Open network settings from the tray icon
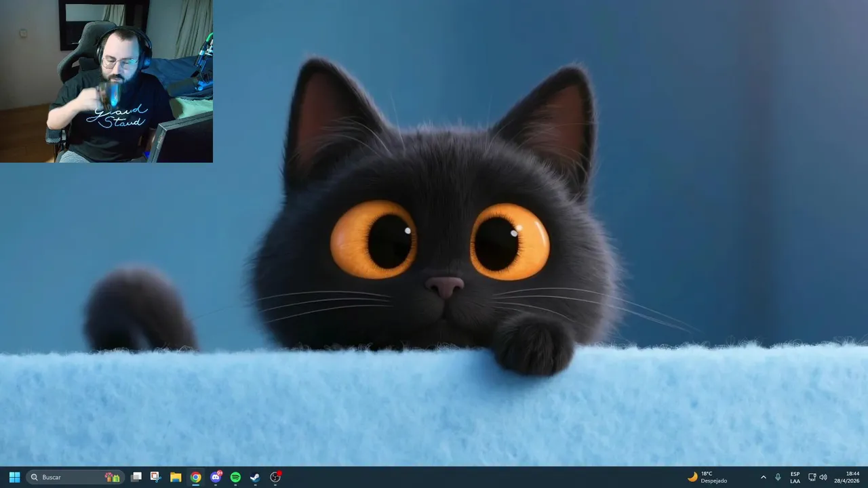The height and width of the screenshot is (488, 868). (812, 477)
